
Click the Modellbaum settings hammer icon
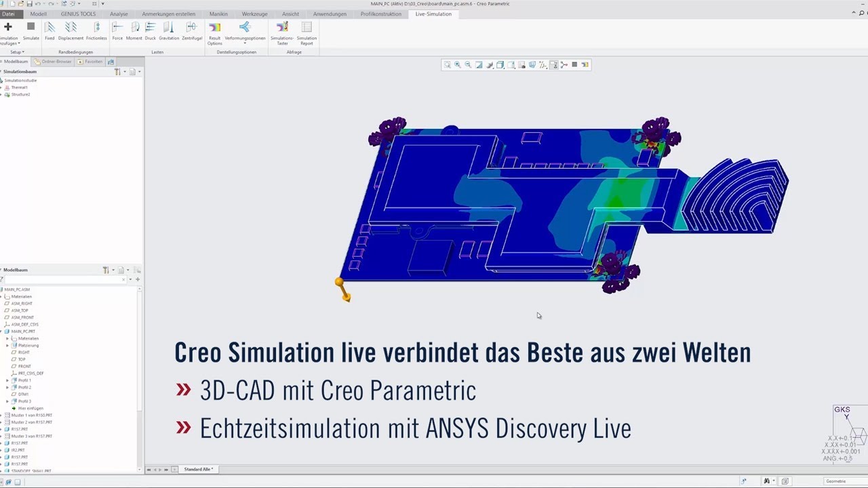coord(106,270)
